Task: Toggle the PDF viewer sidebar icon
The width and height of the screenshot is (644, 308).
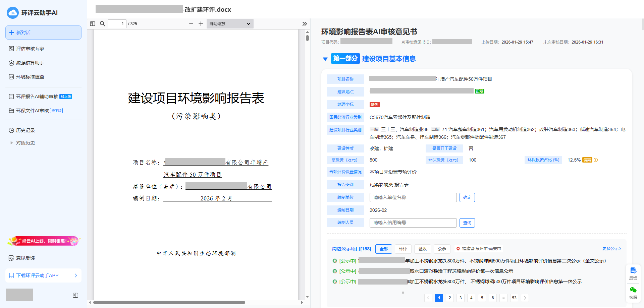Action: click(93, 24)
